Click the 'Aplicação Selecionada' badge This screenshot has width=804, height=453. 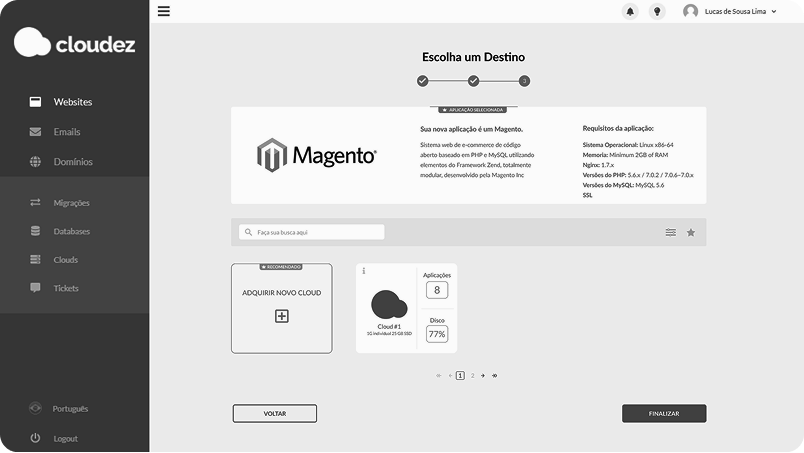pyautogui.click(x=473, y=110)
